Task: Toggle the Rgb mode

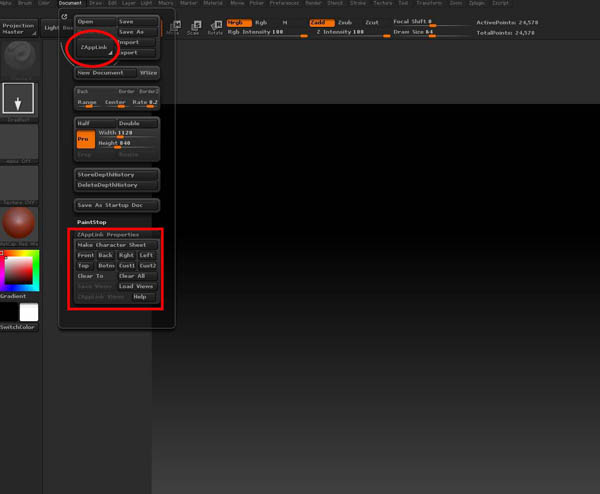Action: click(x=261, y=23)
